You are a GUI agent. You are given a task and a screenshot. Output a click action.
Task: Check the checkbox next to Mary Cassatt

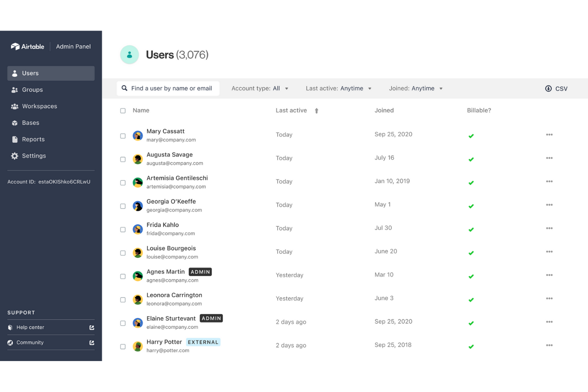[x=123, y=135]
